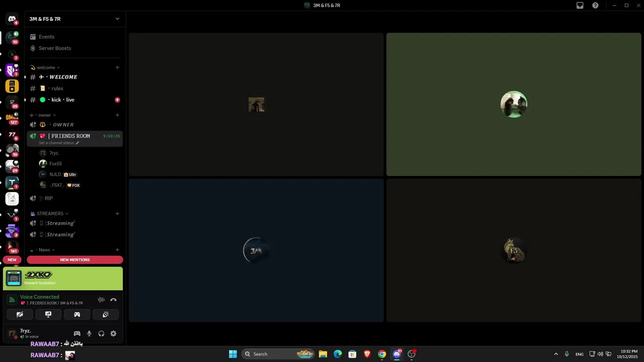
Task: Create channel in welcome category plus
Action: click(x=117, y=67)
